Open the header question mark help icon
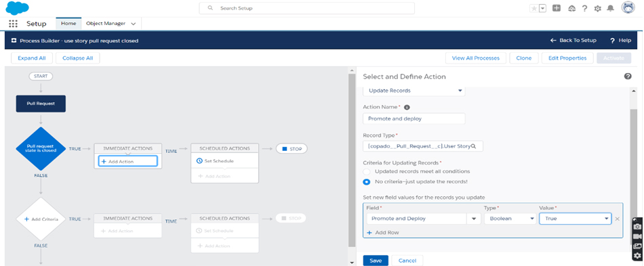644x266 pixels. pyautogui.click(x=584, y=8)
